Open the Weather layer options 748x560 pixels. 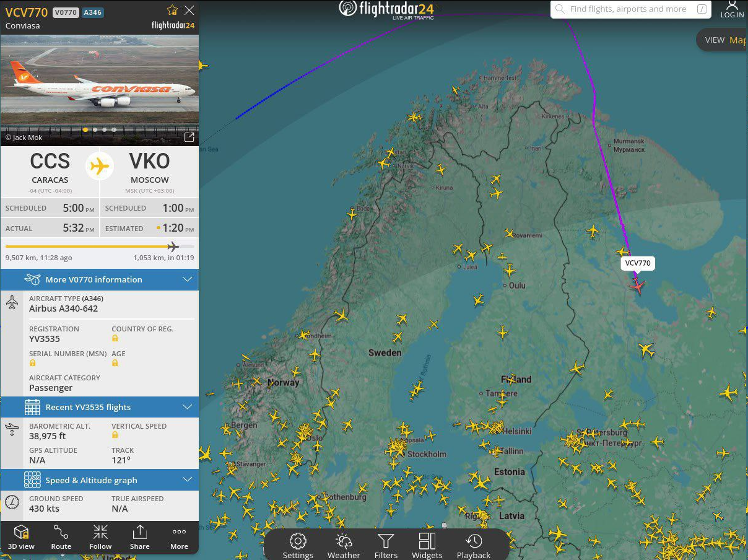coord(344,546)
